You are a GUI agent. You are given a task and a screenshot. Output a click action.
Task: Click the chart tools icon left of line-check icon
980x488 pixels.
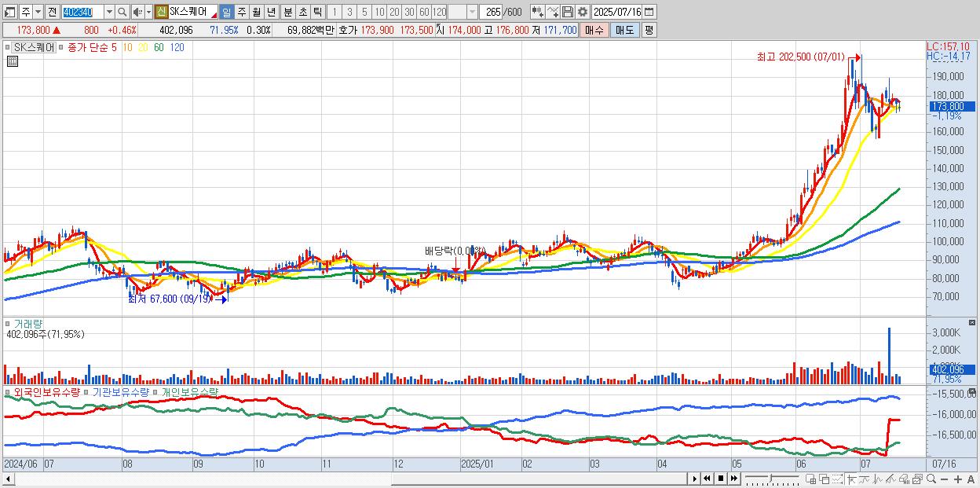click(538, 12)
